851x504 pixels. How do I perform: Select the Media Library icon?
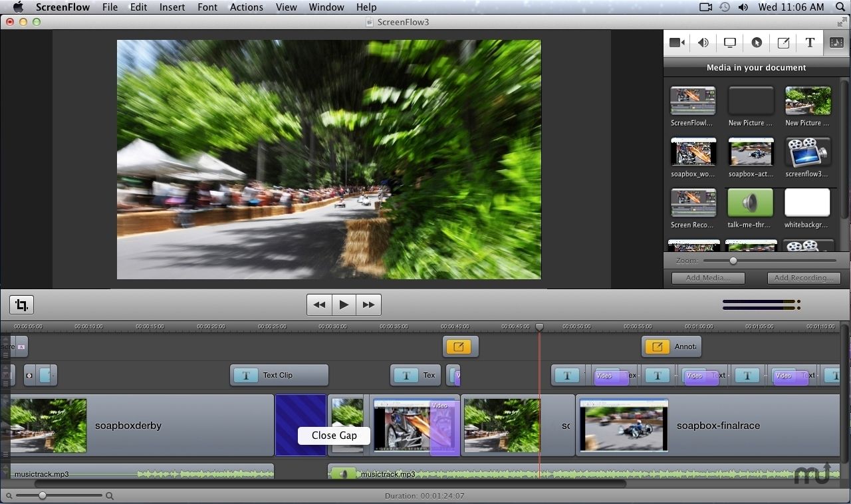(x=836, y=42)
